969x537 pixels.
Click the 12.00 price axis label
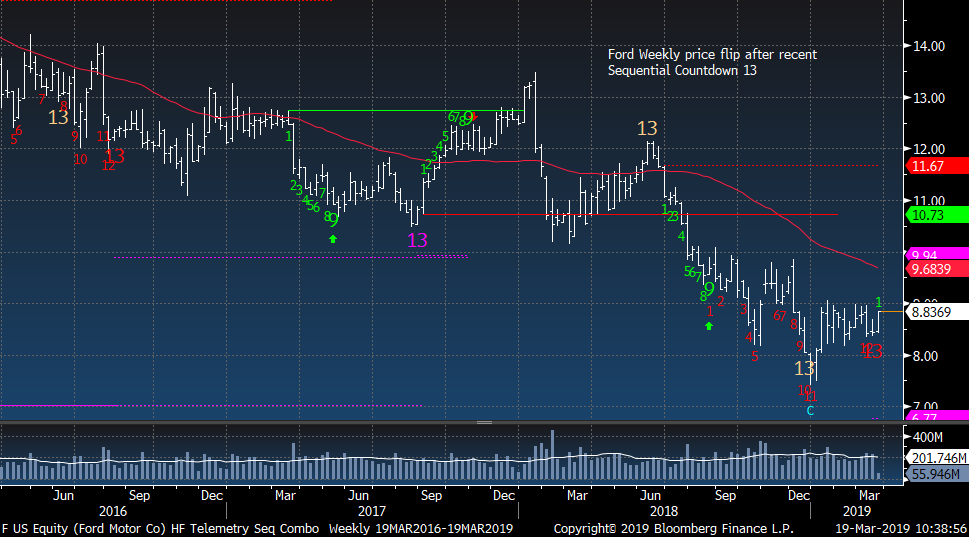point(929,149)
